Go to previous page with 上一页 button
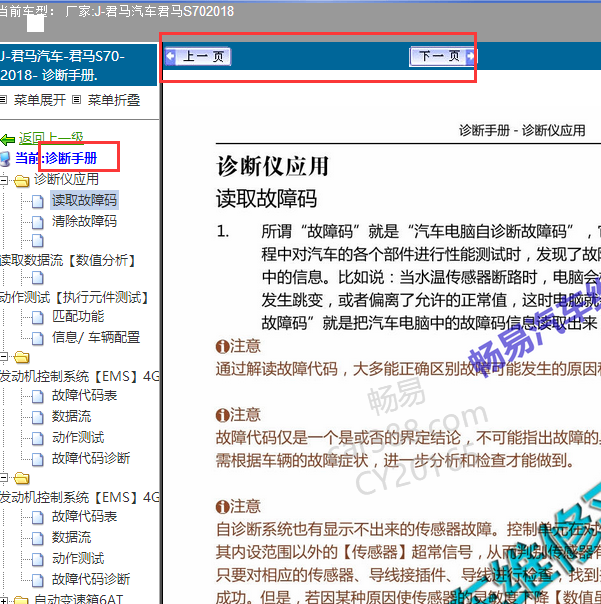 tap(198, 57)
